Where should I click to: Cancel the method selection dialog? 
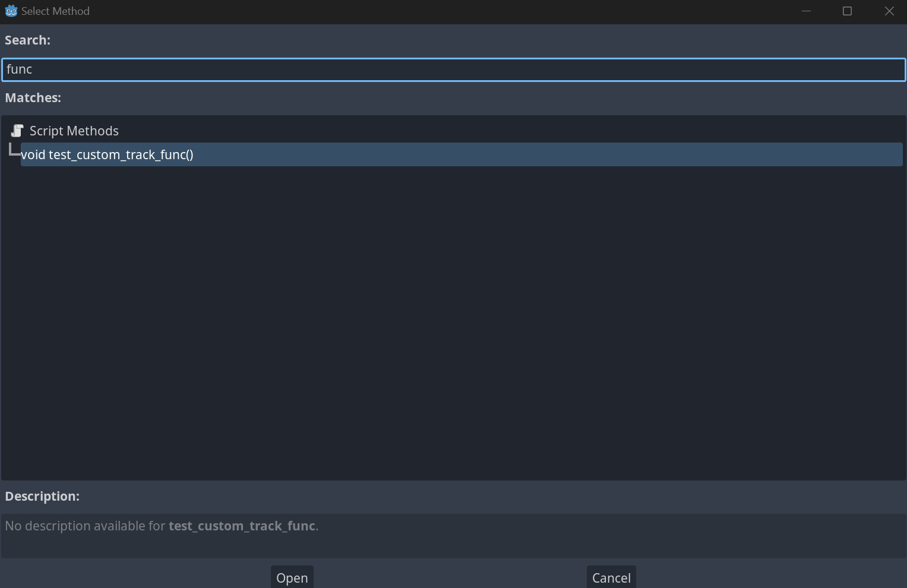611,577
